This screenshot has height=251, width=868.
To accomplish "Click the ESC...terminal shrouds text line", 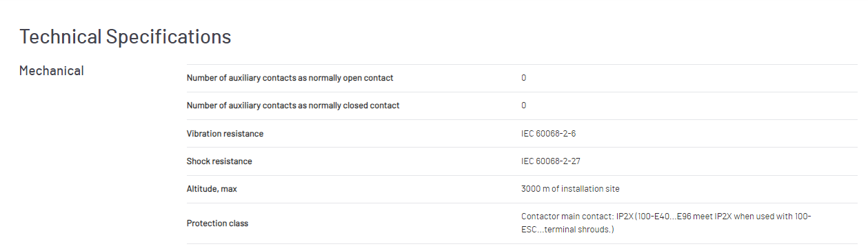I will (x=567, y=230).
